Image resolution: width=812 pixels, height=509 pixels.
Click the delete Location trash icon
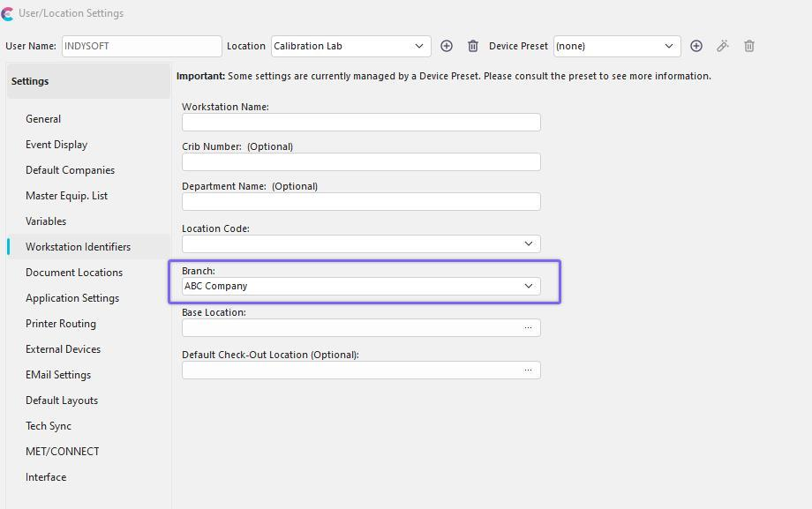[473, 46]
